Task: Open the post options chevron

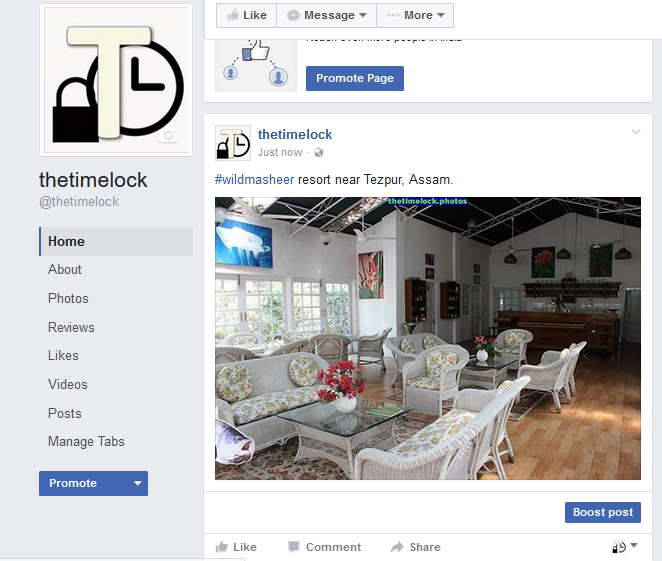Action: (636, 132)
